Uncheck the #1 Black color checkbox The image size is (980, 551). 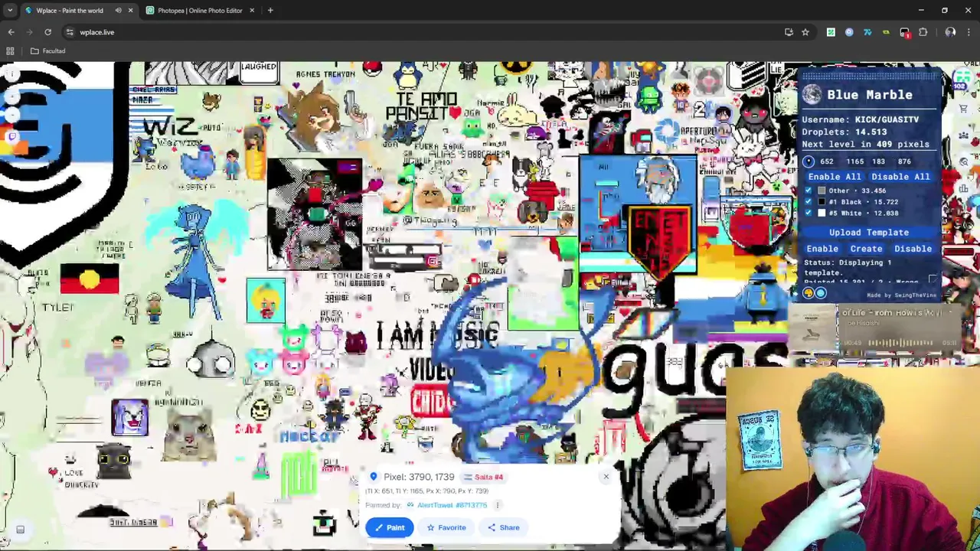point(808,202)
